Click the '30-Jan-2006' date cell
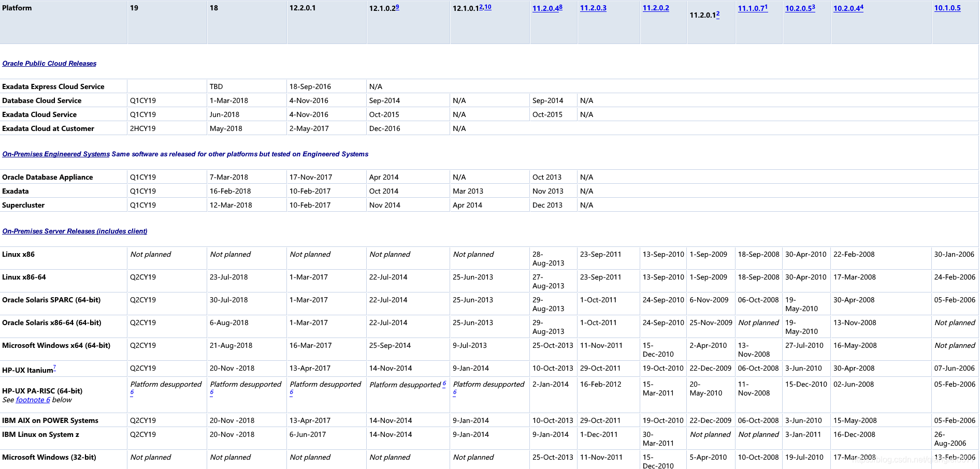 (x=955, y=255)
